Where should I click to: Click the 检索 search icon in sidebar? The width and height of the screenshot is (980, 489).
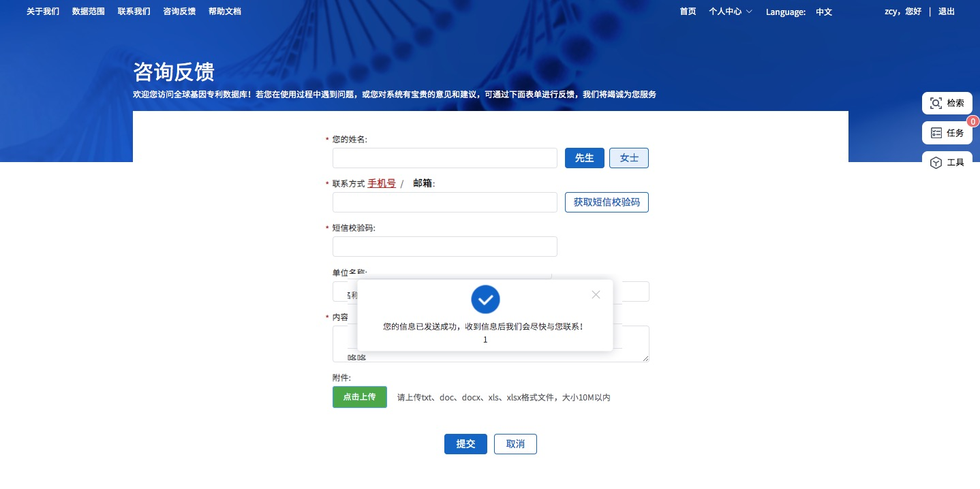point(936,104)
